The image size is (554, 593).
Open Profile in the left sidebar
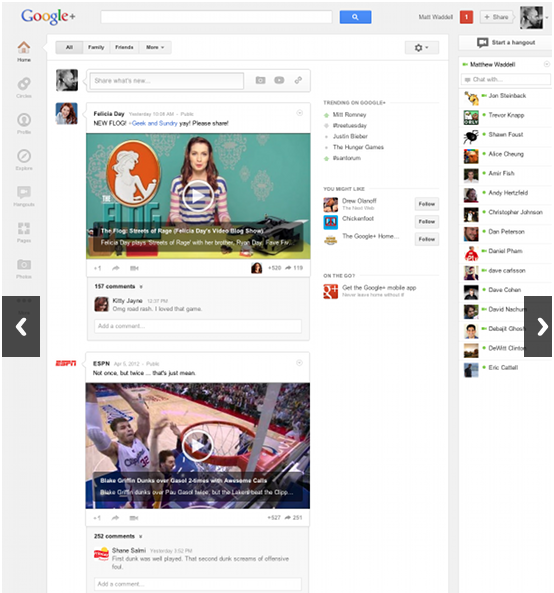pos(24,123)
